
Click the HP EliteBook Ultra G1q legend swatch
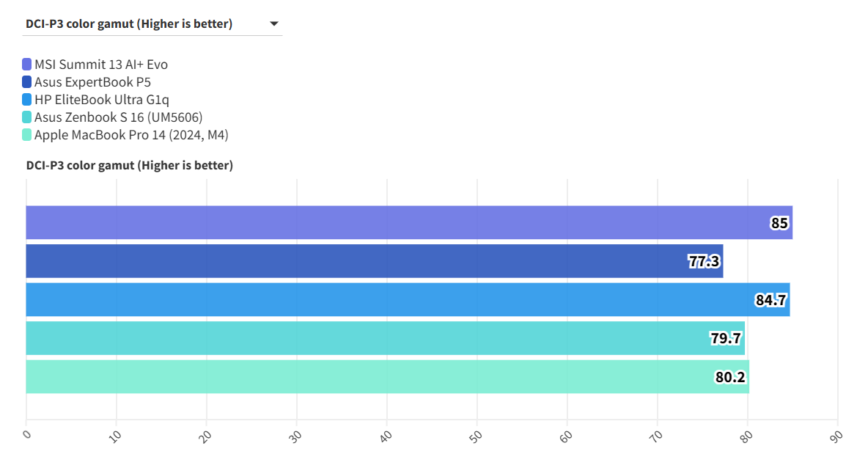pos(27,100)
